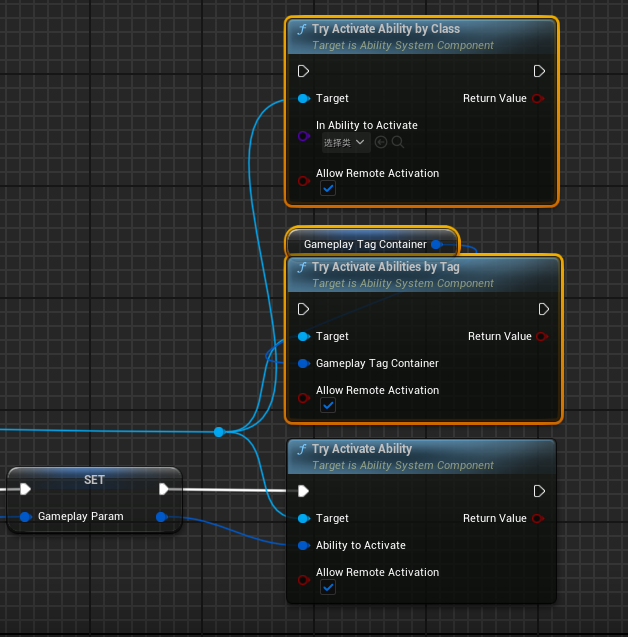Click the 'use selected asset' arrow icon
Screen dimensions: 628x637
(x=381, y=143)
